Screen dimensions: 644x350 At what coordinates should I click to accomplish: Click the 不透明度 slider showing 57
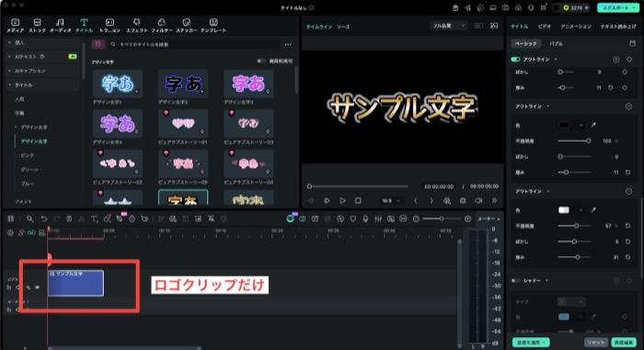coord(574,226)
